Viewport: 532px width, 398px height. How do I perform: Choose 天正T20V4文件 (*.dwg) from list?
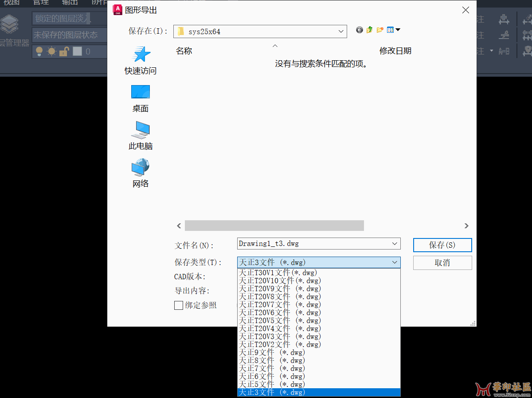click(x=319, y=328)
